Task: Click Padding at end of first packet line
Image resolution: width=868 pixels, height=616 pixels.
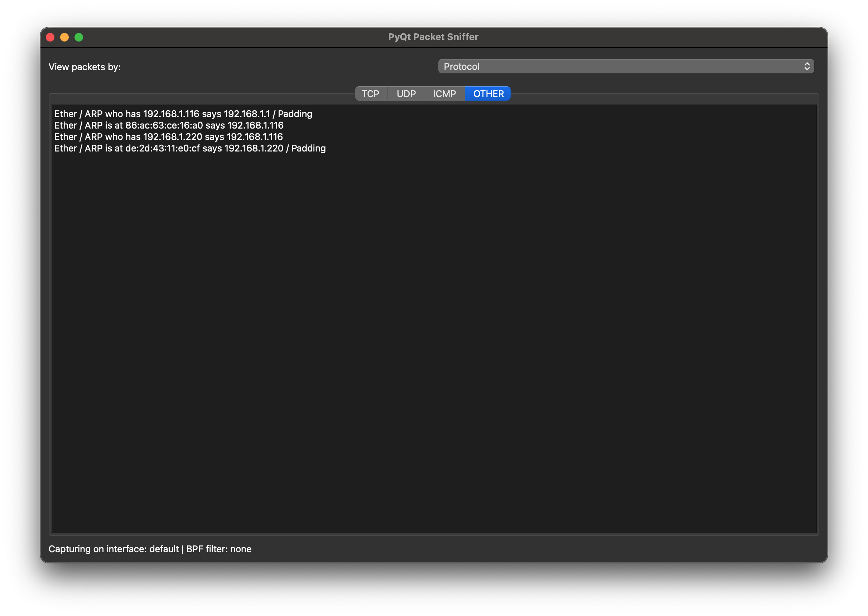Action: click(x=295, y=114)
